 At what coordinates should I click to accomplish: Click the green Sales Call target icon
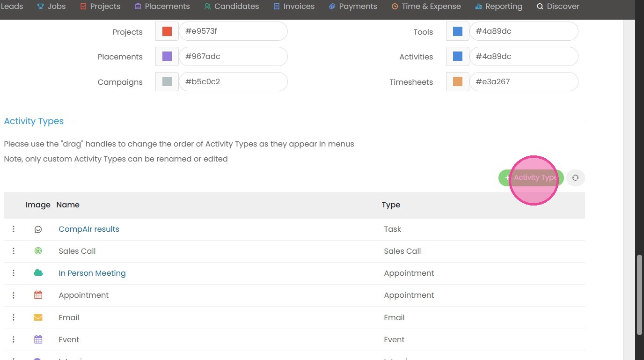(x=38, y=251)
